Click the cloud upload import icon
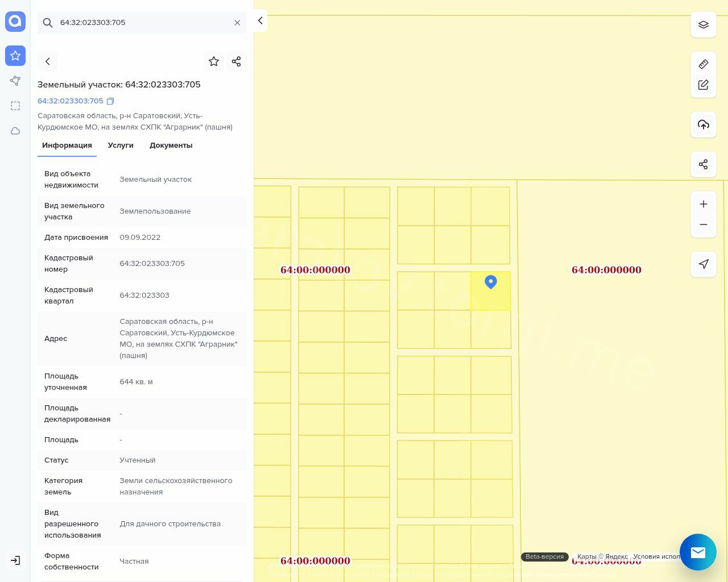This screenshot has height=582, width=728. coord(703,124)
